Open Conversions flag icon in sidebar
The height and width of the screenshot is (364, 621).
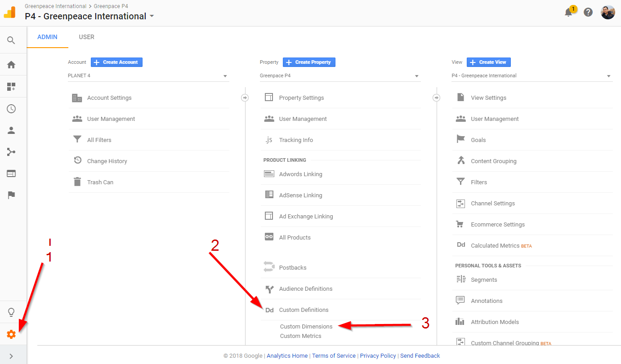11,195
